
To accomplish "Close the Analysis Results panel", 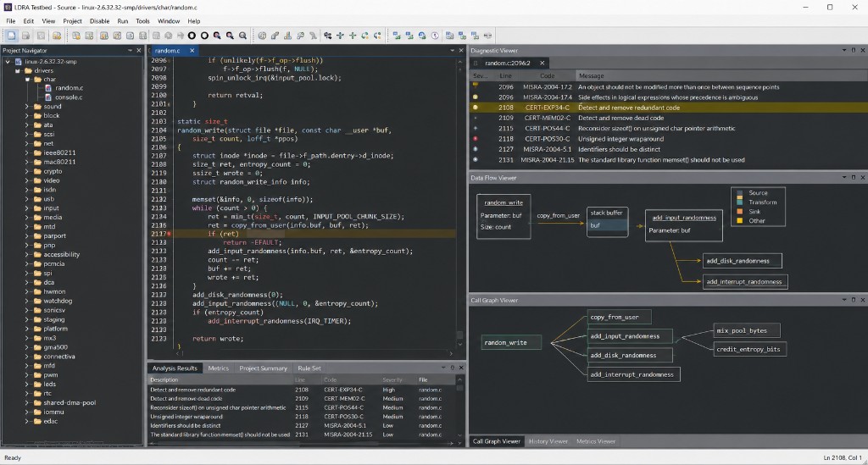I will coord(461,367).
